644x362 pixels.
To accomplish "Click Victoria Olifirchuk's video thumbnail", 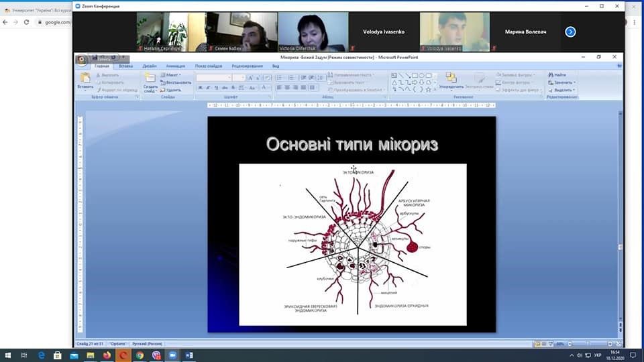I will pos(313,32).
